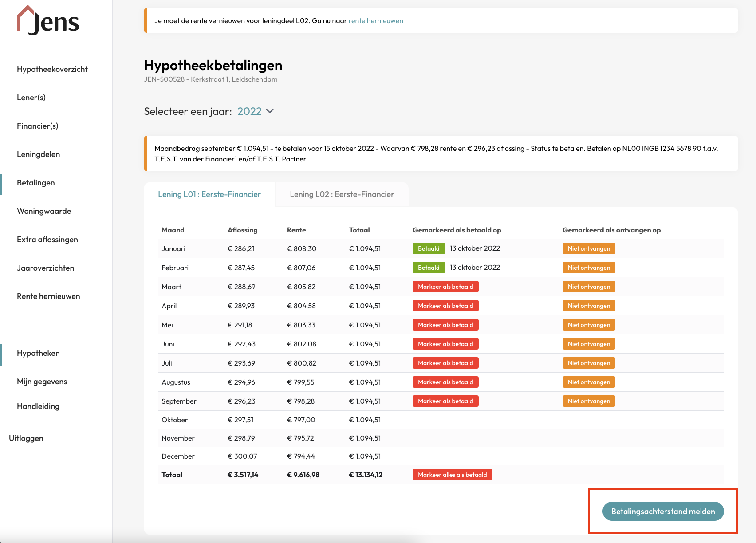
Task: Mark Juni payment as betaald
Action: (x=445, y=344)
